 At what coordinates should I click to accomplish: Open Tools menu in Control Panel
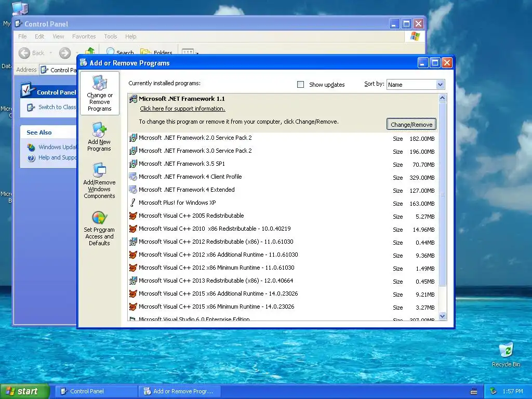111,36
